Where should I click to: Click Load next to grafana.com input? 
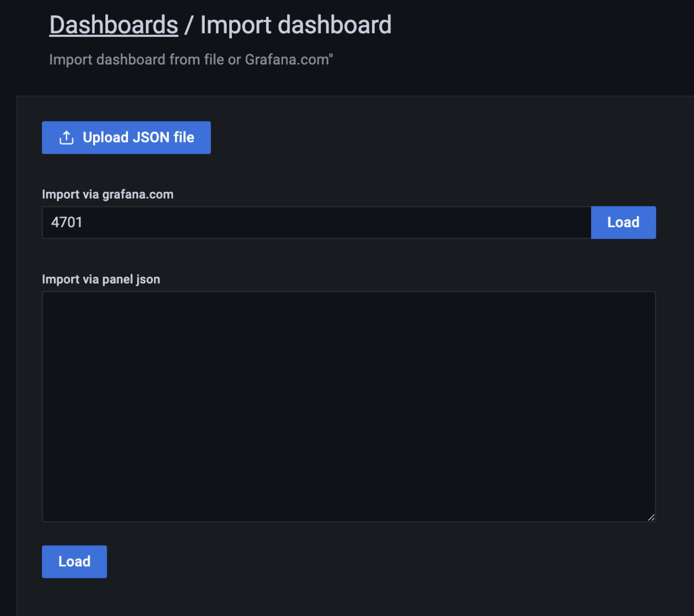click(x=623, y=222)
